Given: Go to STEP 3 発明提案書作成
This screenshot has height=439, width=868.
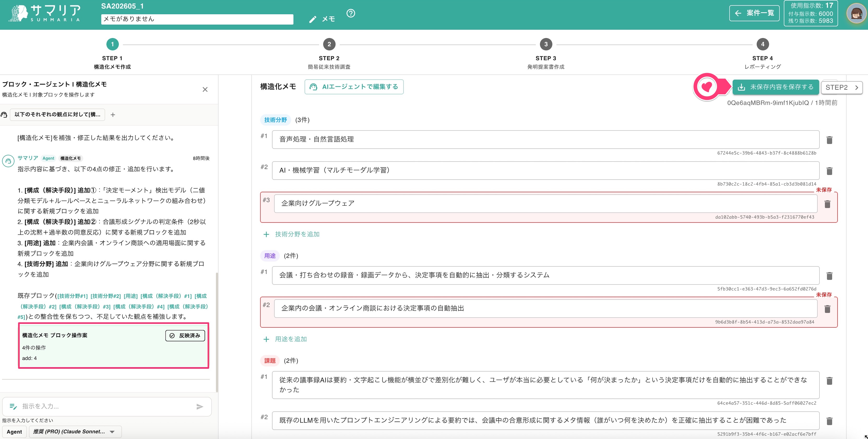Looking at the screenshot, I should click(x=545, y=54).
